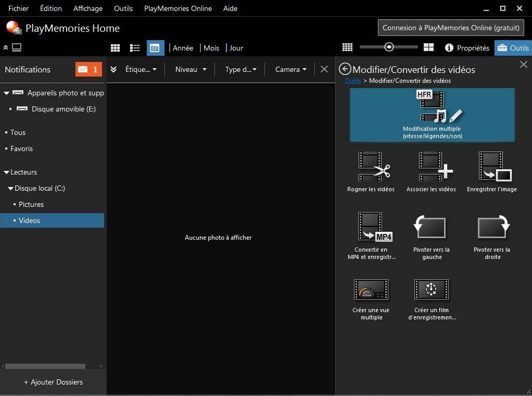Switch to large thumbnail grid view

point(116,48)
